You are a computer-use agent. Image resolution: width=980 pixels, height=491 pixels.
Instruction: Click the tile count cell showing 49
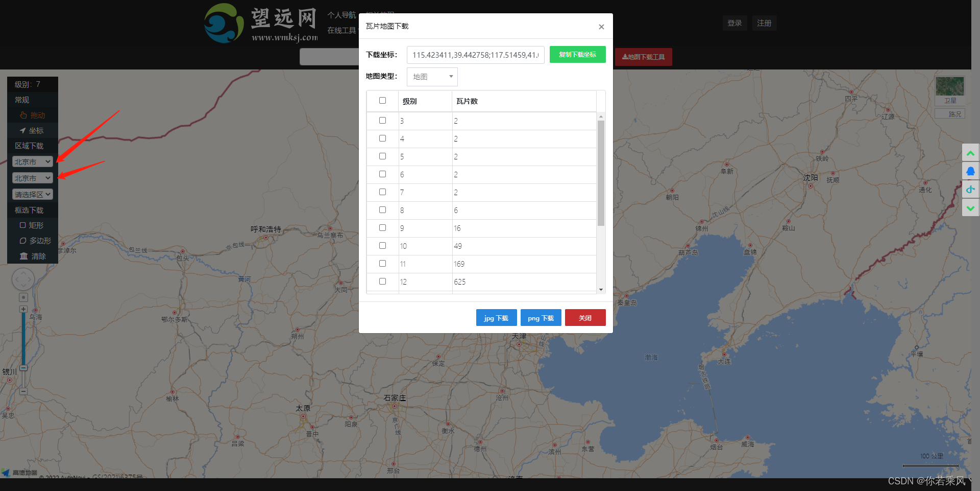click(x=524, y=246)
